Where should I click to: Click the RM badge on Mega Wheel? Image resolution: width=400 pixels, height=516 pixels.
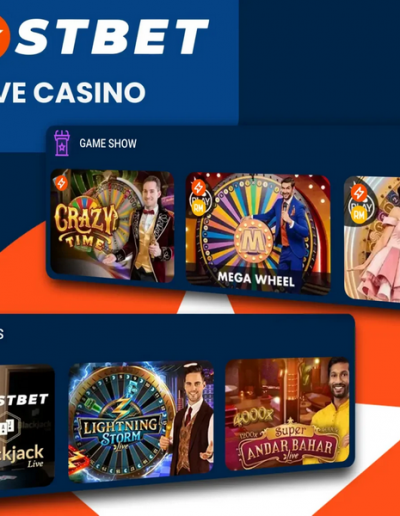[x=199, y=208]
